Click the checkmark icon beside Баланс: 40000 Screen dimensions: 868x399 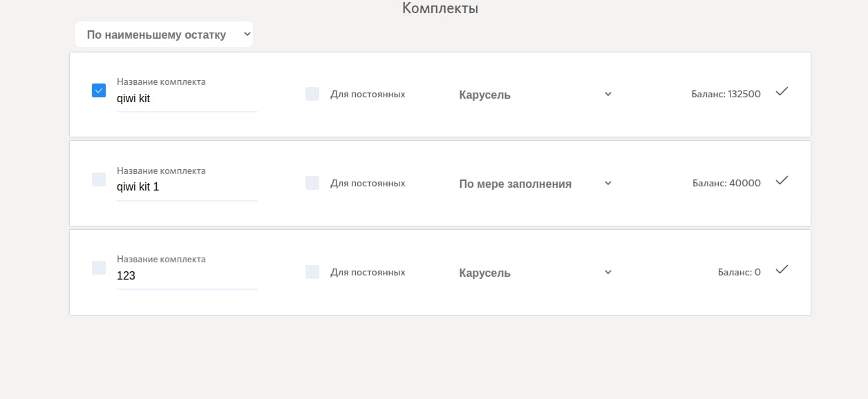point(782,180)
